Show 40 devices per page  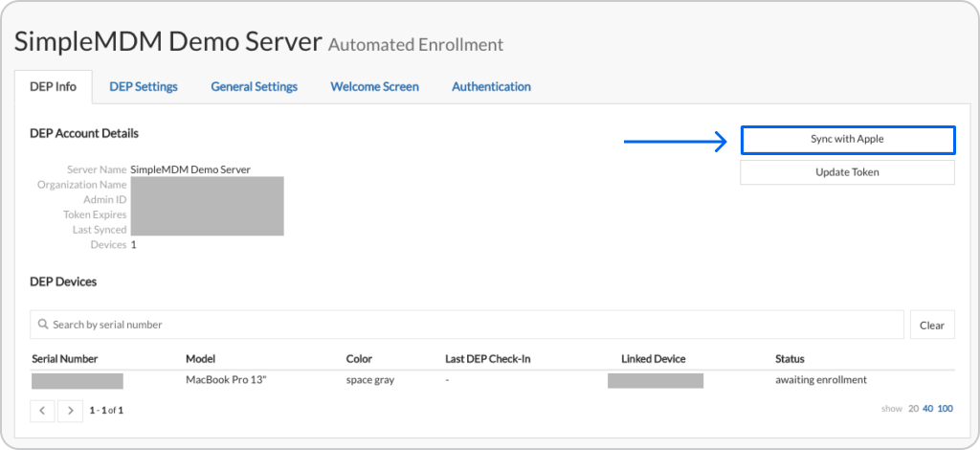coord(928,409)
